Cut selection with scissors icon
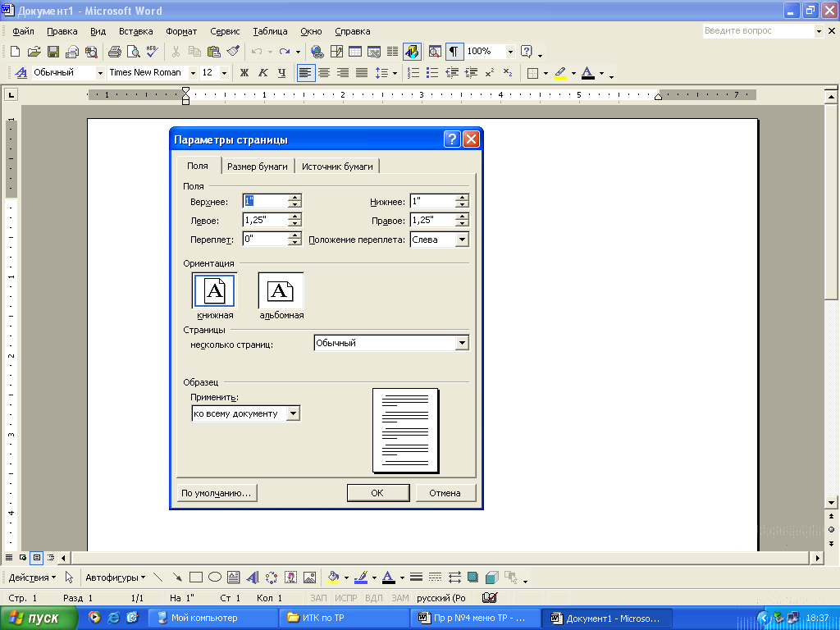Image resolution: width=840 pixels, height=630 pixels. (176, 52)
